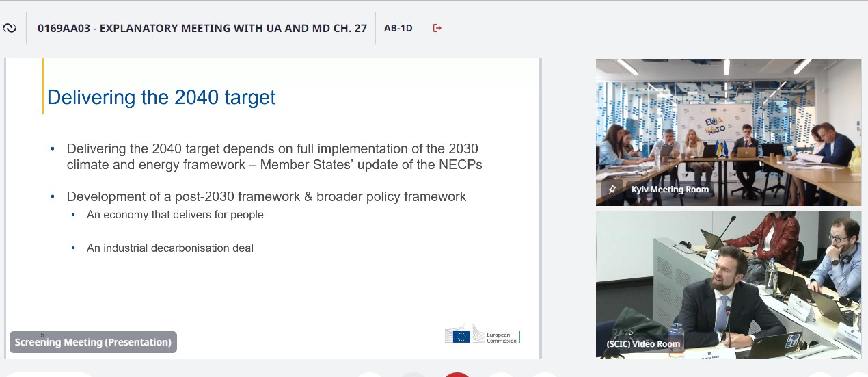The width and height of the screenshot is (868, 377).
Task: Open the Kyiv Meeting Room video tile
Action: point(729,132)
